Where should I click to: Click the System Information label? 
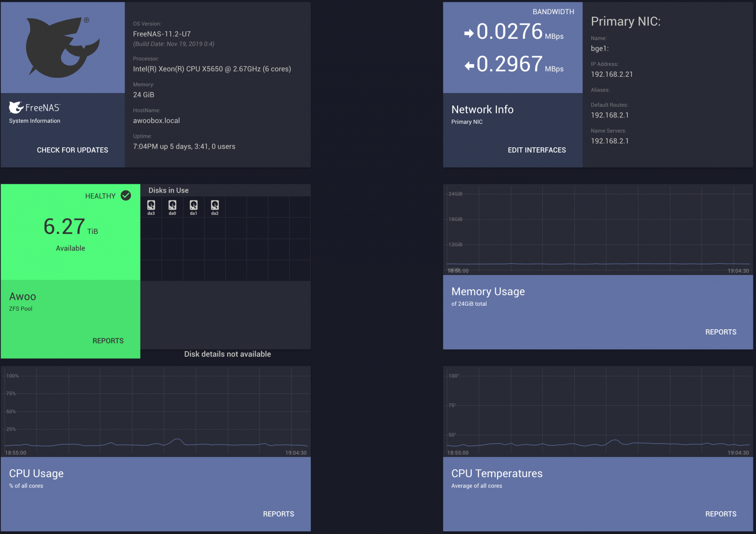tap(35, 121)
